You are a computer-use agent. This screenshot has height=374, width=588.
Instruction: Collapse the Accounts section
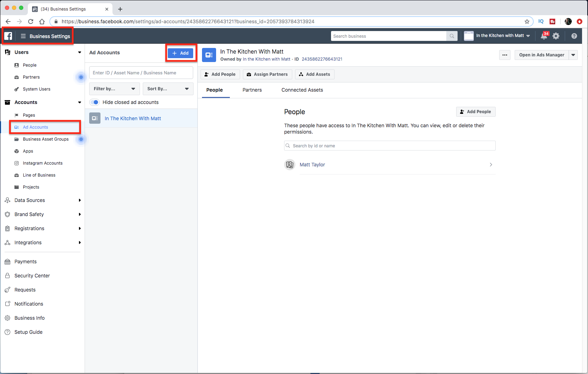80,102
